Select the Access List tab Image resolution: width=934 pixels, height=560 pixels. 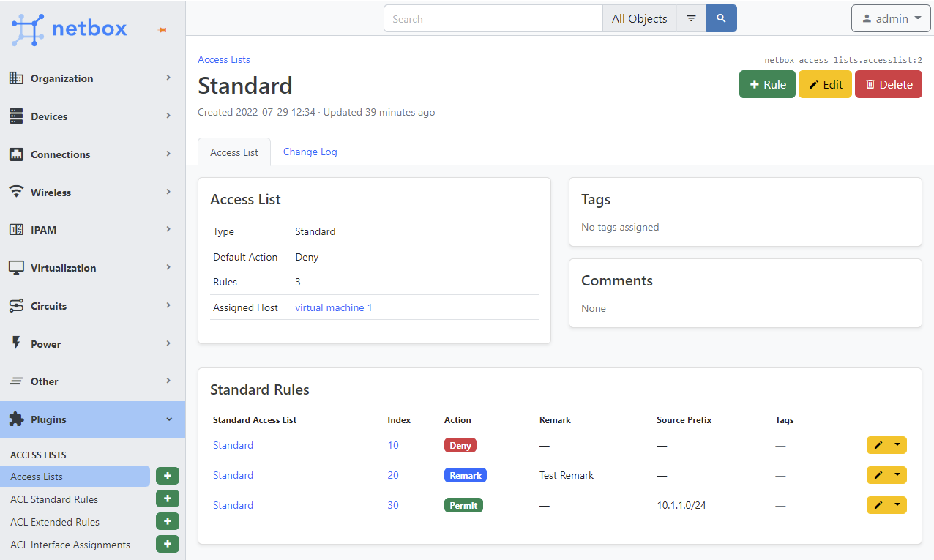tap(233, 152)
